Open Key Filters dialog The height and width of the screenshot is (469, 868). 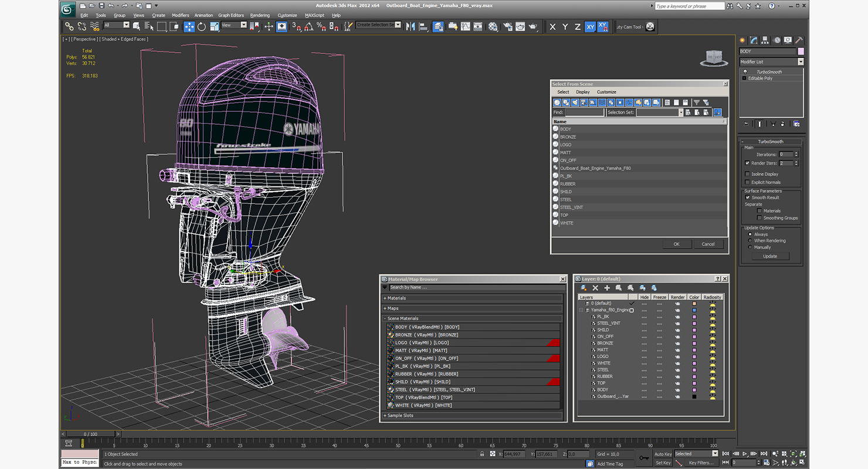tap(701, 463)
